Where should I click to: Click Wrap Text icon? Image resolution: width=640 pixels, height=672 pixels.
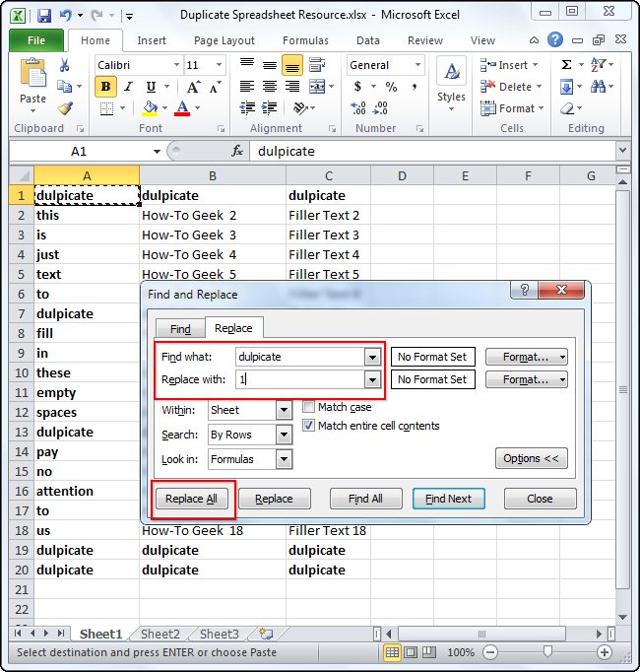coord(317,65)
